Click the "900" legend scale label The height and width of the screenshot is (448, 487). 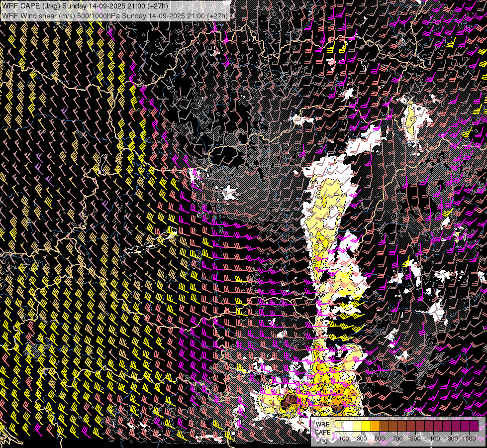[x=415, y=438]
